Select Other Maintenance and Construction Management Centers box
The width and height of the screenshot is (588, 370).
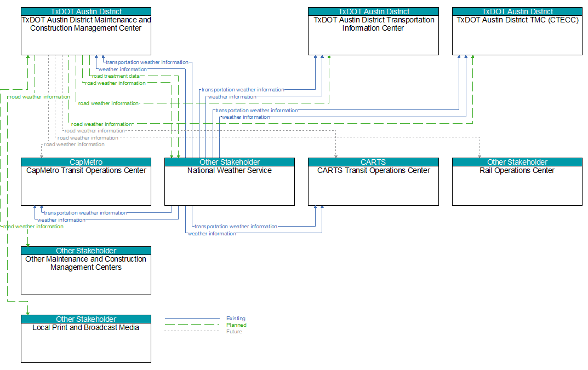coord(86,270)
